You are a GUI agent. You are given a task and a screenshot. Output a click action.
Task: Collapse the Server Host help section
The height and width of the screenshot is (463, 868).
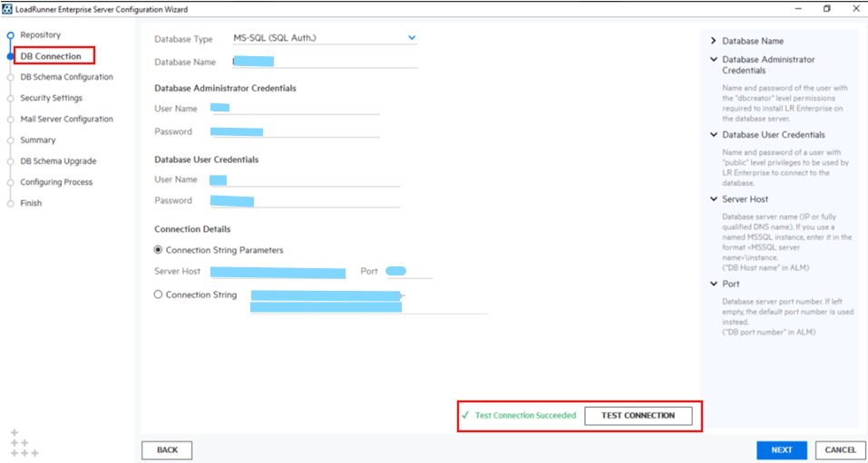(x=714, y=199)
